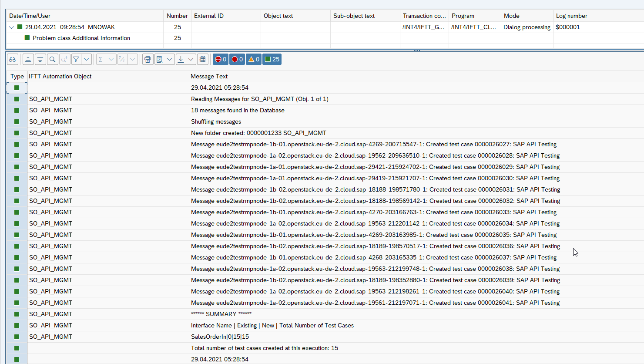Click the Message Text column header
Image resolution: width=644 pixels, height=364 pixels.
pyautogui.click(x=209, y=76)
